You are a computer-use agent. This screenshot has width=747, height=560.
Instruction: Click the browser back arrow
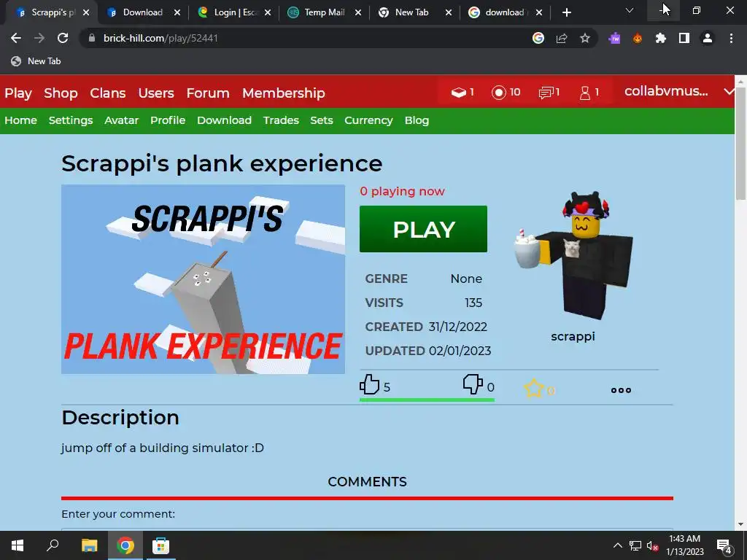[16, 38]
